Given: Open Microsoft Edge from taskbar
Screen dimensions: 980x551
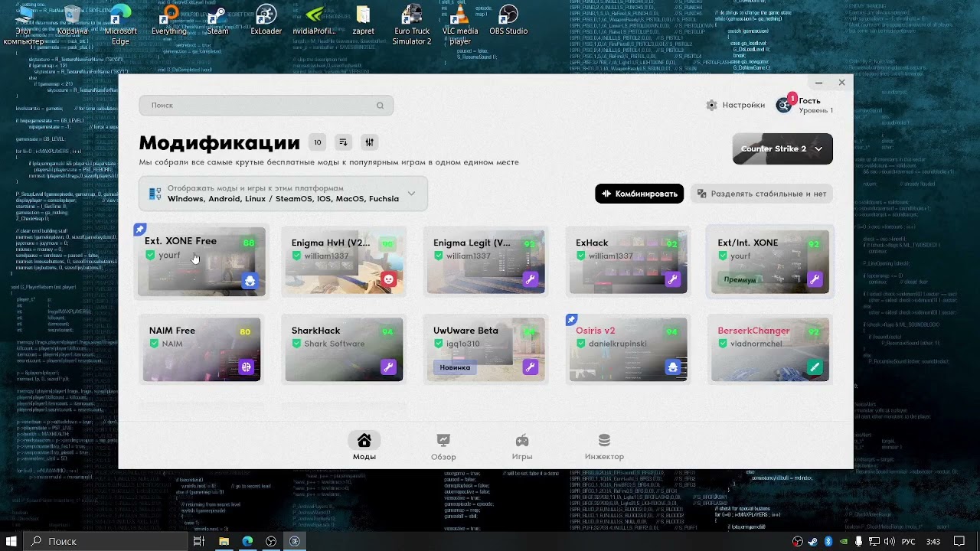Looking at the screenshot, I should point(248,541).
